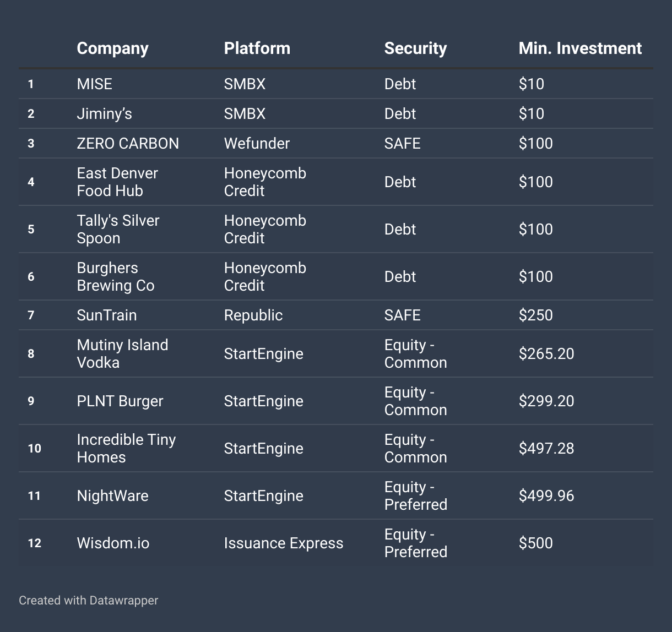Select the Wefunder platform cell

pos(257,144)
